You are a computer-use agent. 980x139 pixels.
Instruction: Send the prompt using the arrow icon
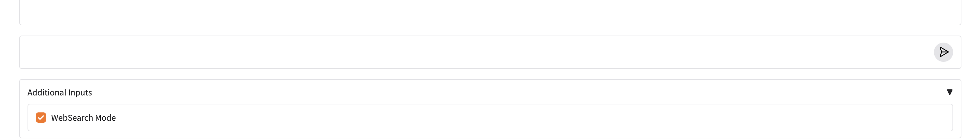click(x=943, y=52)
